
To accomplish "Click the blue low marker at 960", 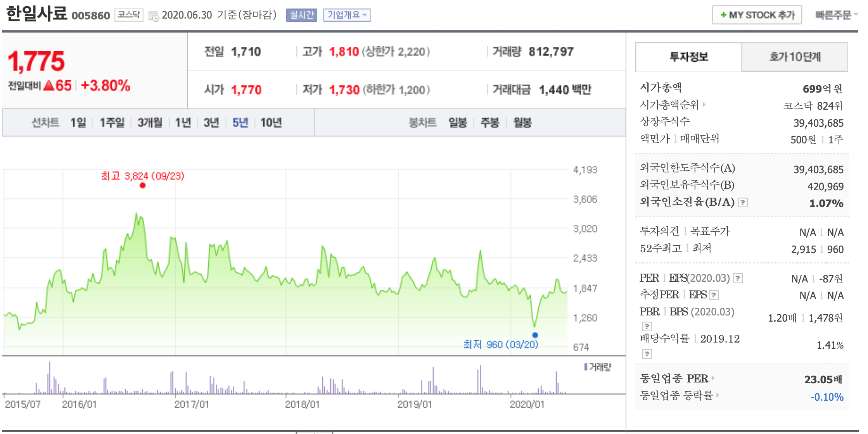I will click(x=535, y=335).
